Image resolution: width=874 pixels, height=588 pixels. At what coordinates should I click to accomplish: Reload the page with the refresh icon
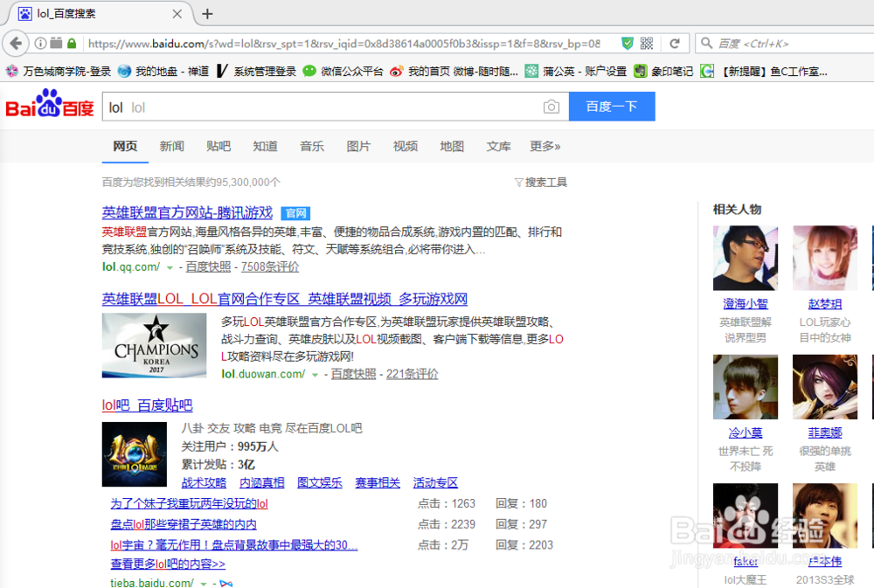pyautogui.click(x=675, y=43)
